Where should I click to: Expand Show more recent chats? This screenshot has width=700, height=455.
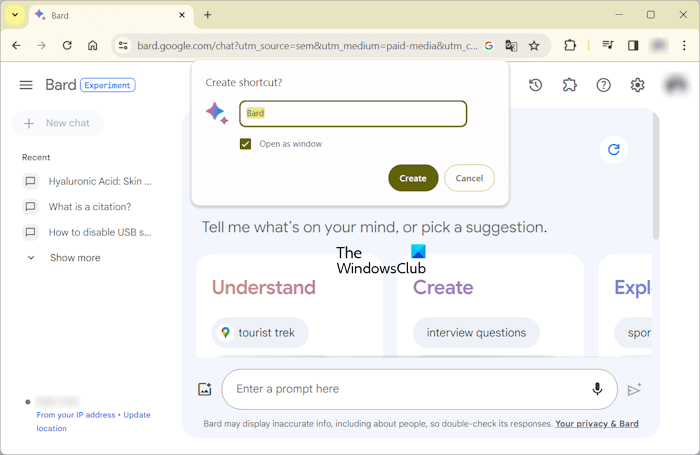tap(64, 258)
